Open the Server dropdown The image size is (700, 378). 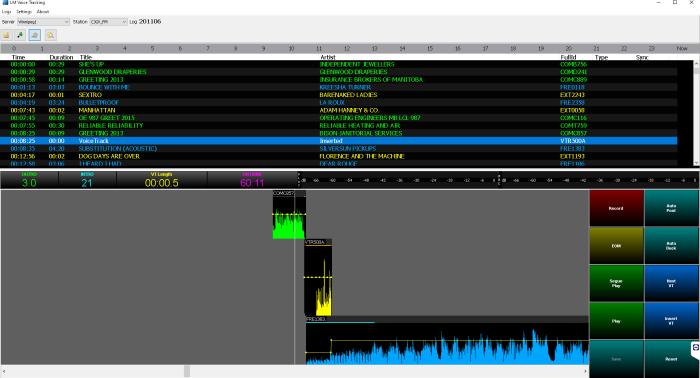pos(43,22)
